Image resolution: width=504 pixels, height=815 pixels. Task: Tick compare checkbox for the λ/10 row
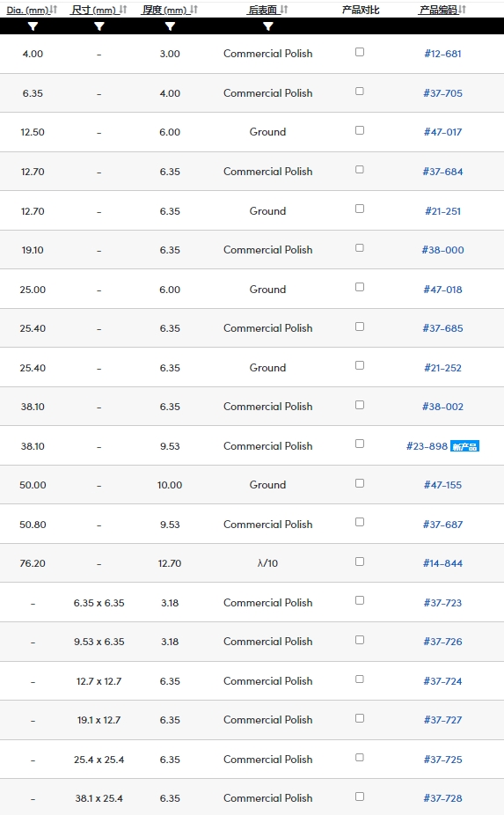coord(360,562)
